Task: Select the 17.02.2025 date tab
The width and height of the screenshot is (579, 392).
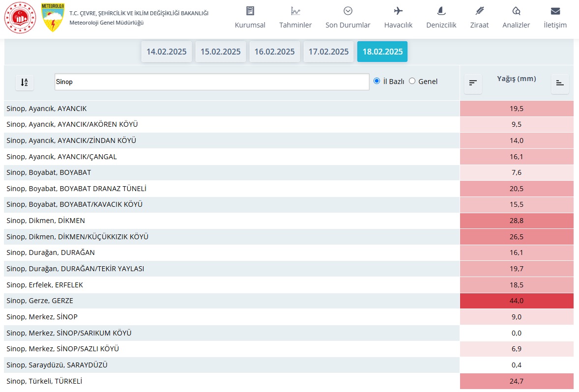Action: (x=328, y=52)
